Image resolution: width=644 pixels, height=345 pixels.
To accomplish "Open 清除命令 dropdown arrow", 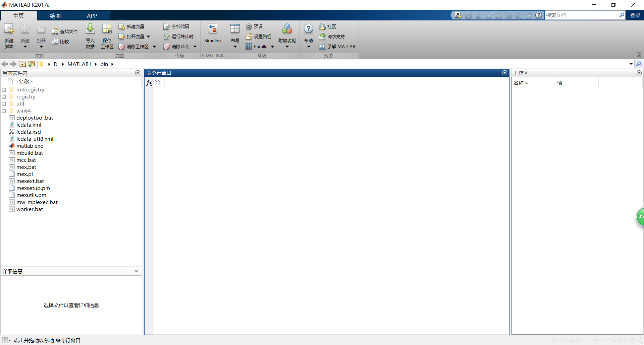I will click(195, 47).
